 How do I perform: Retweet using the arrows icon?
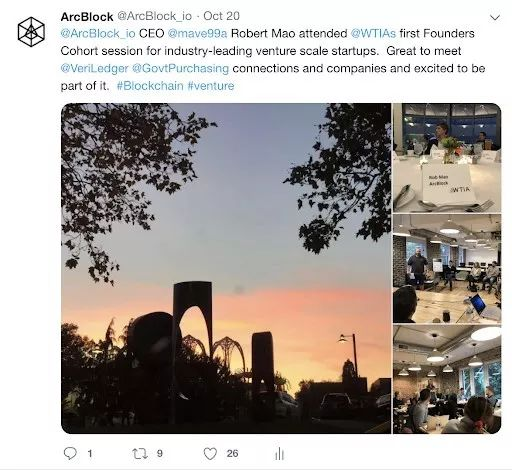140,453
